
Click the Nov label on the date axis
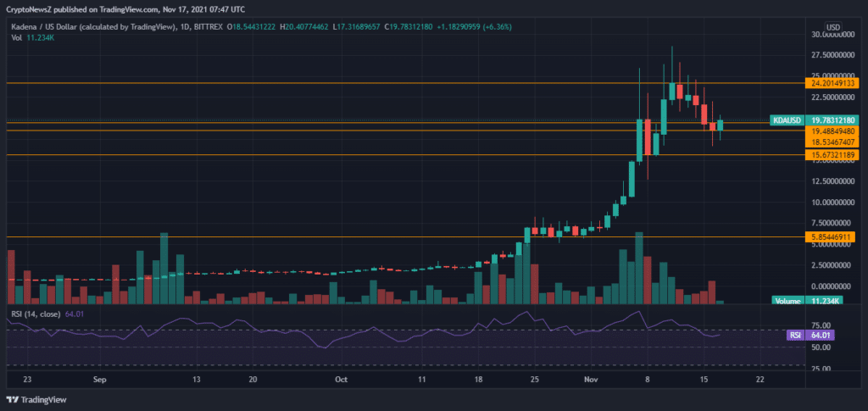(x=591, y=380)
